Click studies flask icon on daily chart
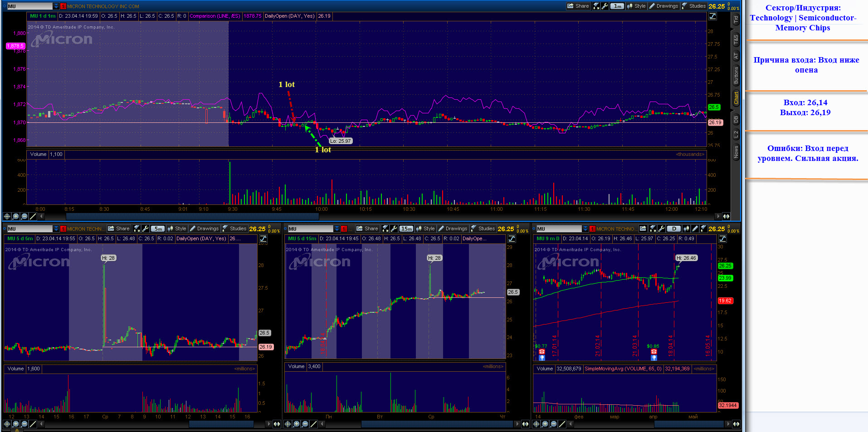Screen dimensions: 868x432 [x=703, y=228]
